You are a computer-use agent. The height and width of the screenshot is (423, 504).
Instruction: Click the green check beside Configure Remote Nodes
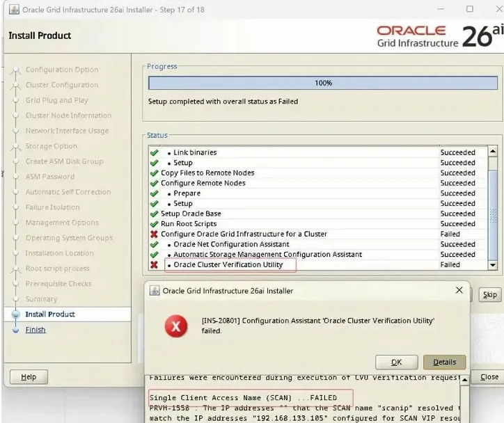tap(154, 183)
